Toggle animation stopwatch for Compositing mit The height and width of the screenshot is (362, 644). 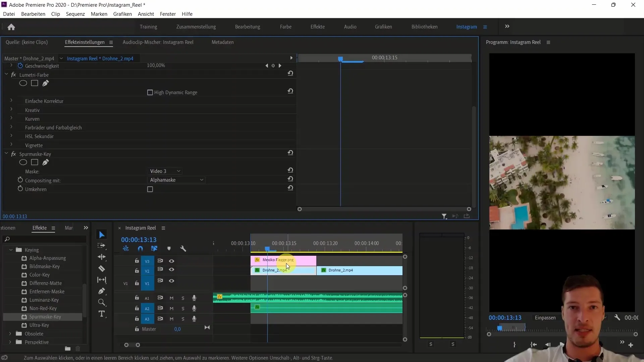point(20,180)
